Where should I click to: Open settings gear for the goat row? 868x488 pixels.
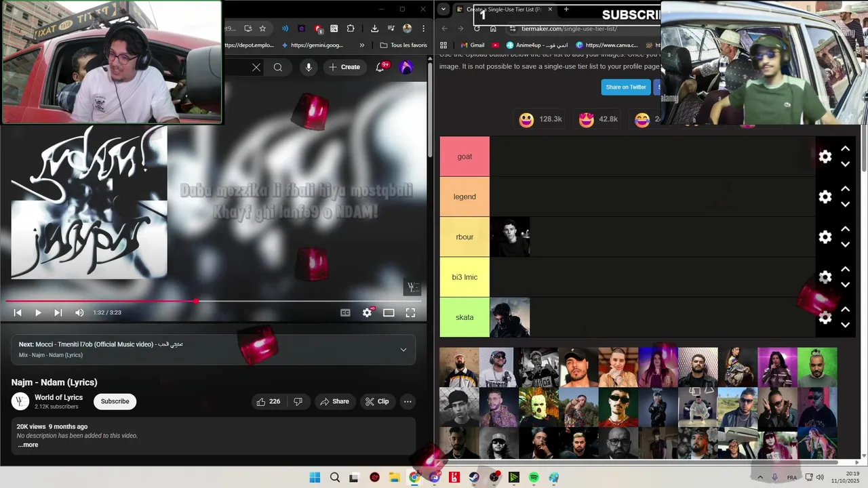(x=825, y=157)
